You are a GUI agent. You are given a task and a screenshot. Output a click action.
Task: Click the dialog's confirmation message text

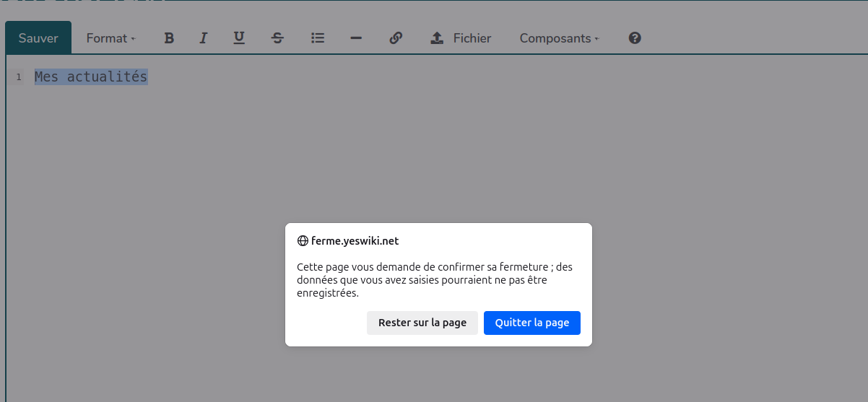435,280
